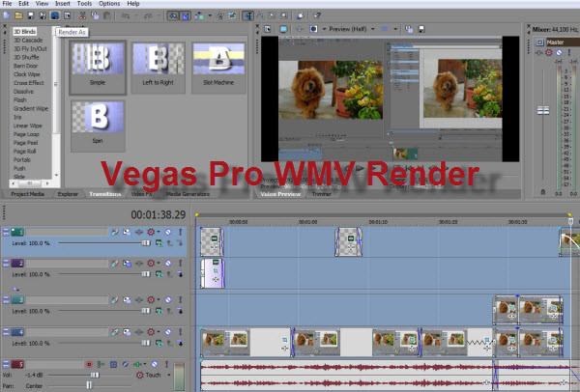Paste using the clipboard toolbar icon
Screen dimensions: 580x392
pos(107,15)
